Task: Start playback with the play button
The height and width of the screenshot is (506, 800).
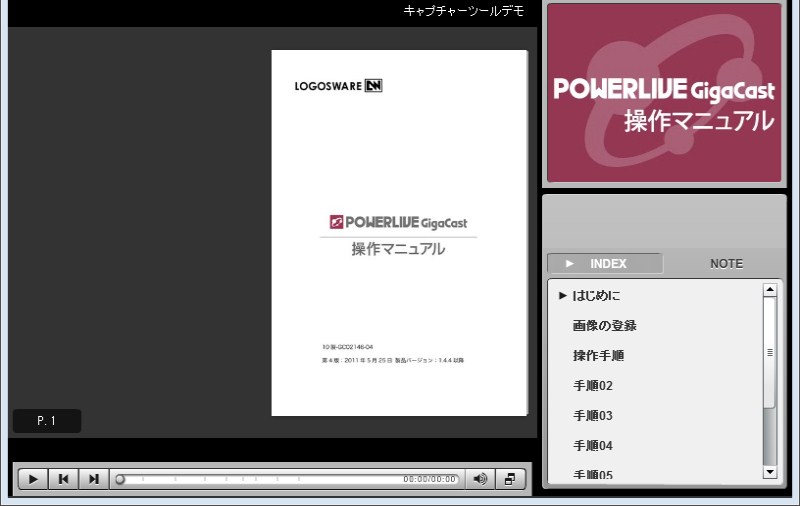Action: click(33, 479)
